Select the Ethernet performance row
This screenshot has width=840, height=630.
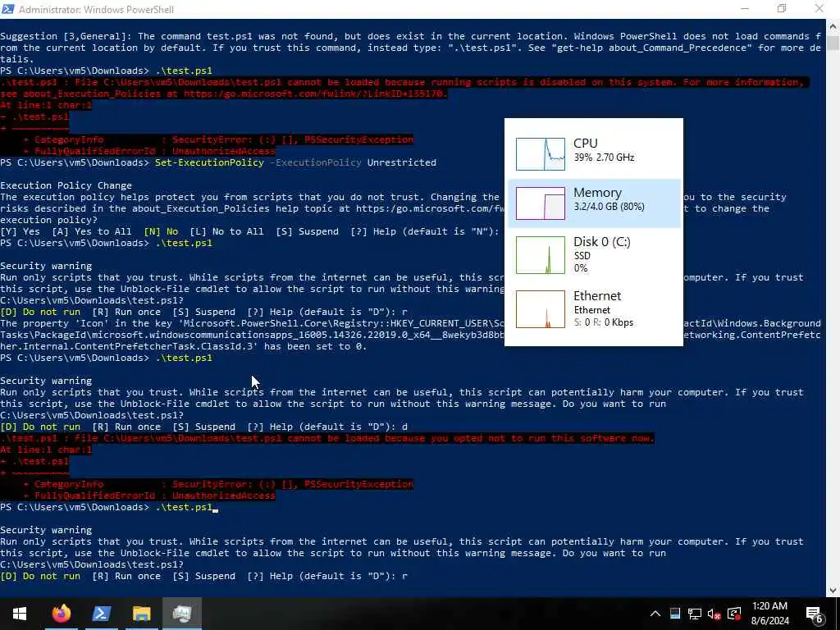(x=594, y=309)
